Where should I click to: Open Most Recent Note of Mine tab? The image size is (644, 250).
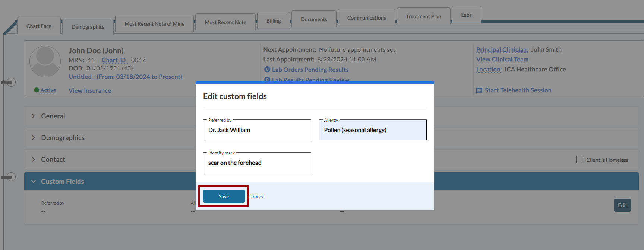(x=154, y=24)
